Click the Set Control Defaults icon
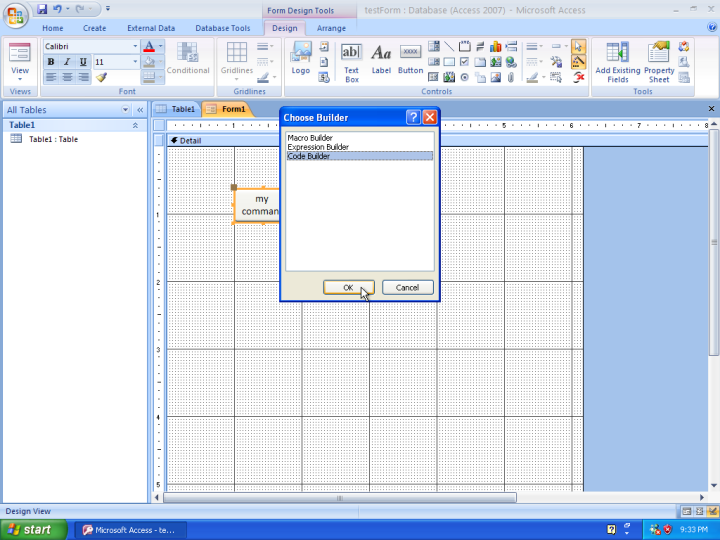The width and height of the screenshot is (720, 540). [556, 62]
